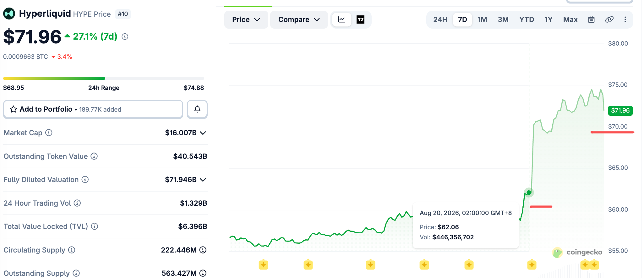Screen dimensions: 644x278
Task: Click the $40.543B outstanding token value
Action: click(190, 156)
